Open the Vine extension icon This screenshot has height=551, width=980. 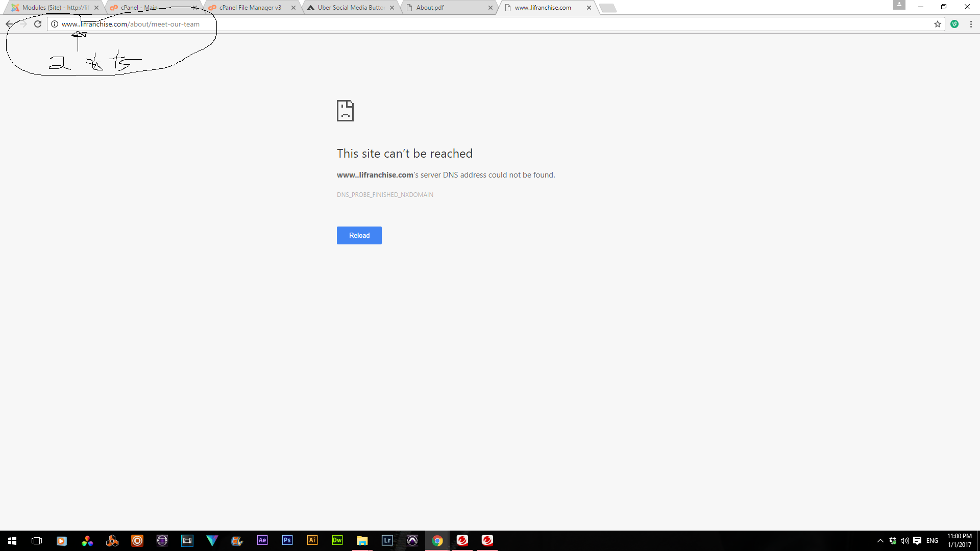point(954,24)
